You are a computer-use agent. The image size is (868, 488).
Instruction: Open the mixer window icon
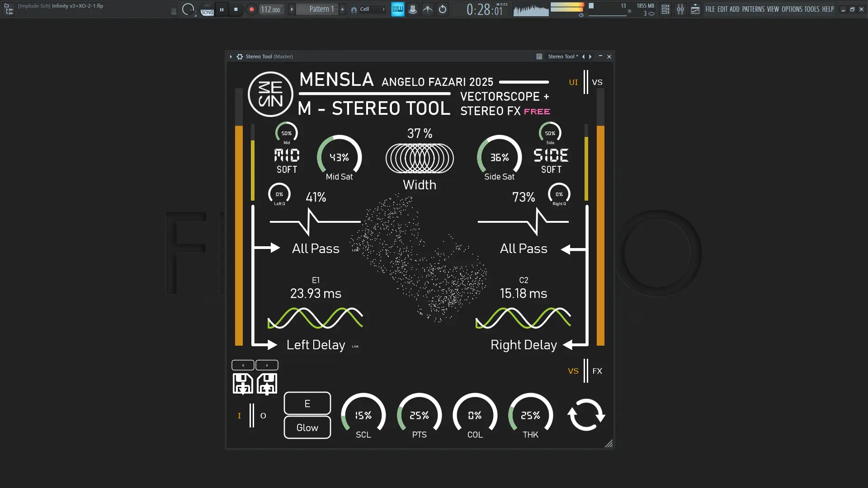pos(680,9)
